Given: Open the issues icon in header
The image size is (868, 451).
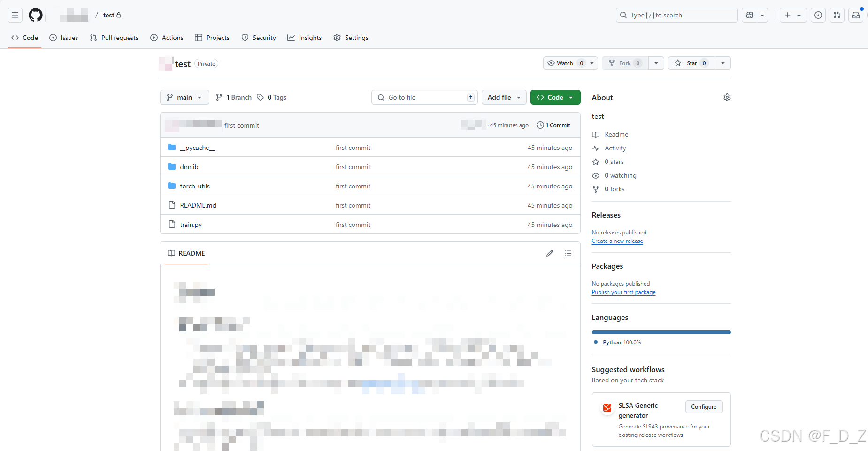Looking at the screenshot, I should 818,15.
